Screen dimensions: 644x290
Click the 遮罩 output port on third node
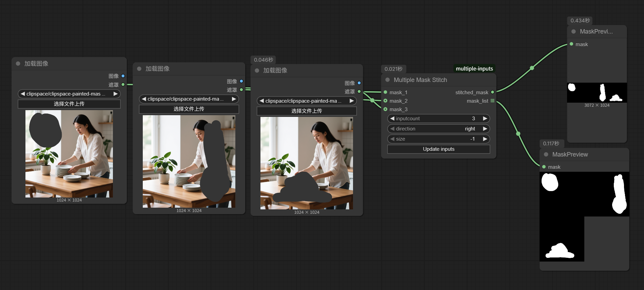359,91
